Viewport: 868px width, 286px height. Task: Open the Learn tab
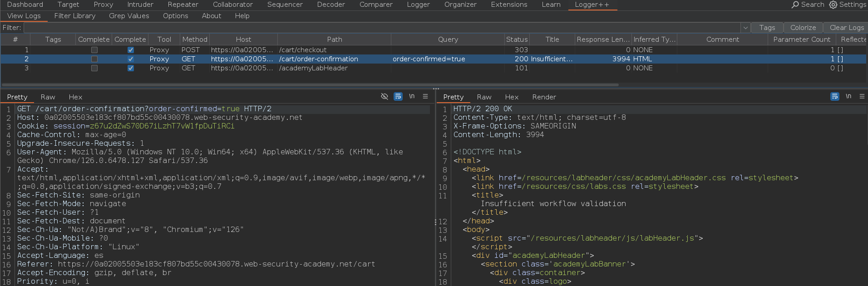click(x=551, y=5)
